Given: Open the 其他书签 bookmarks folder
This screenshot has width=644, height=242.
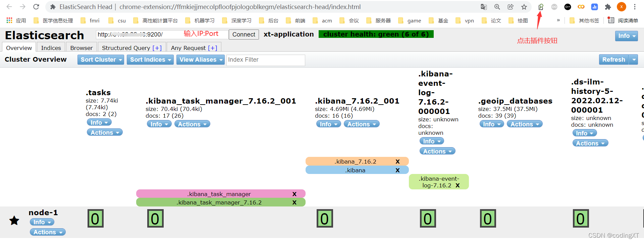Looking at the screenshot, I should (585, 20).
